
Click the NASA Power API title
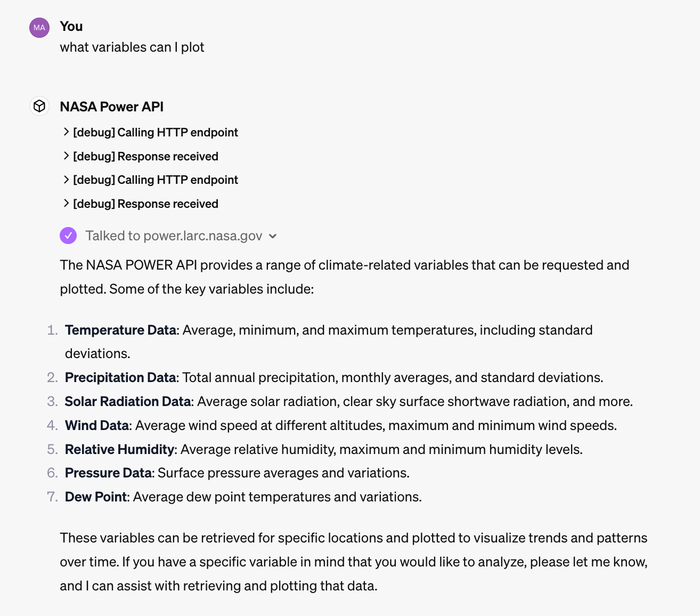pos(112,107)
